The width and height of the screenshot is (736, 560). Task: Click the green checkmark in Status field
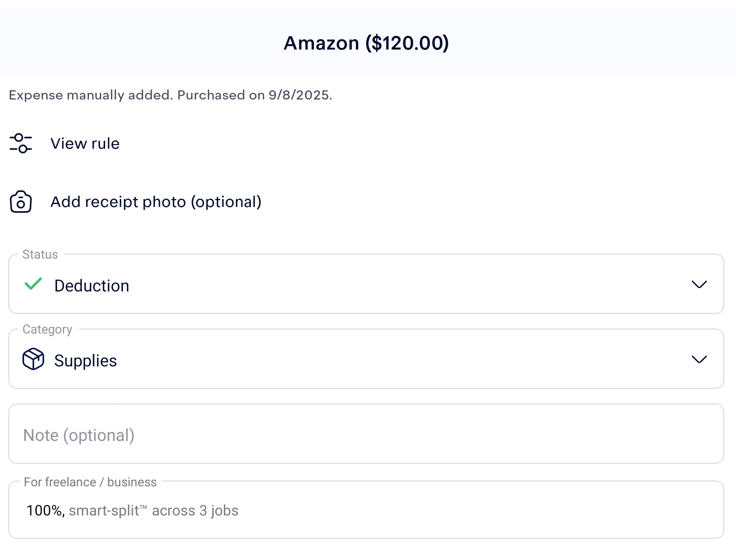(x=33, y=284)
